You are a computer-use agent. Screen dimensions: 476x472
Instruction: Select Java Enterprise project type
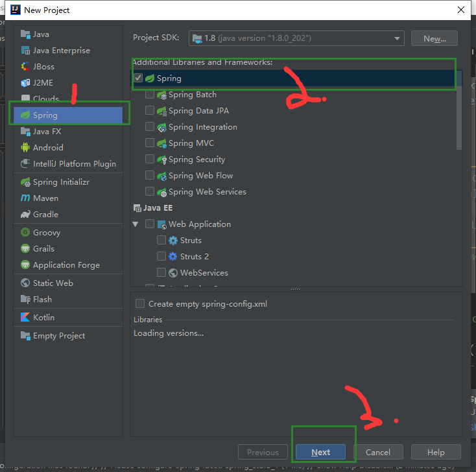point(68,51)
